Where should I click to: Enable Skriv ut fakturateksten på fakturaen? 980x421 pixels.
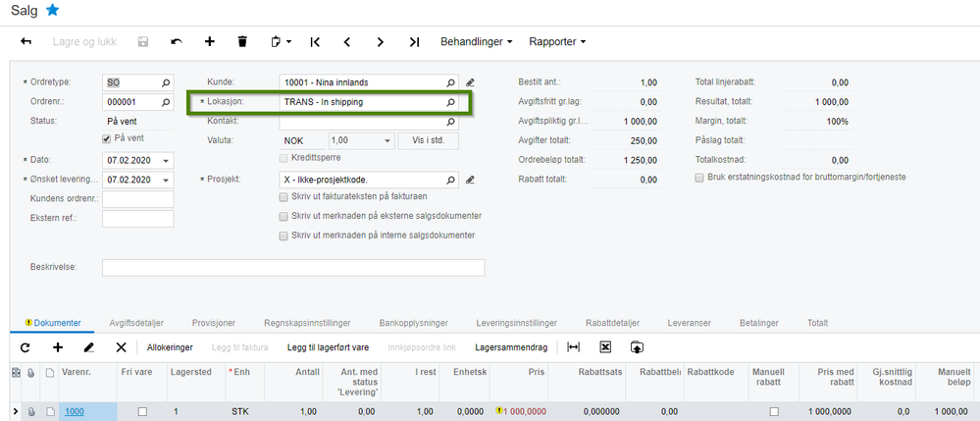[284, 197]
